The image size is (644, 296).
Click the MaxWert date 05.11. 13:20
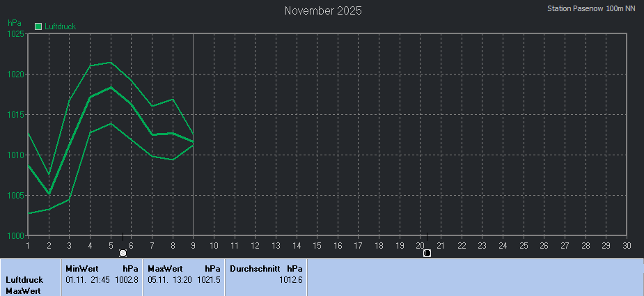pos(170,279)
